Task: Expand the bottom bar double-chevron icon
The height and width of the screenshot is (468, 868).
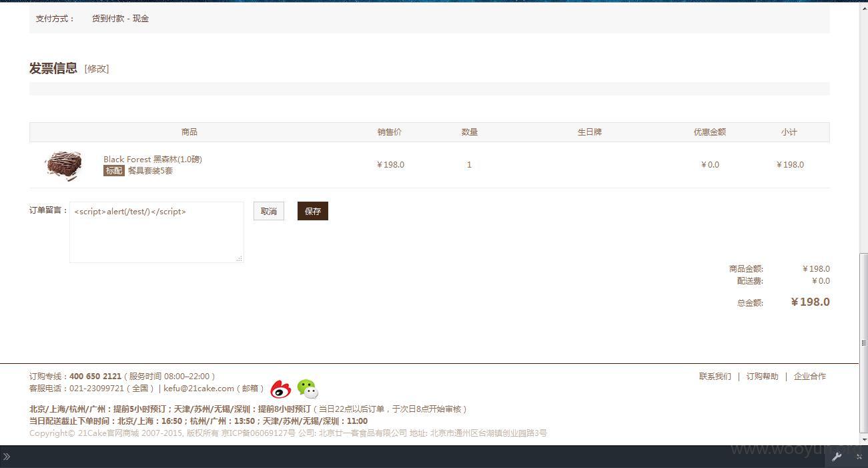Action: coord(7,457)
